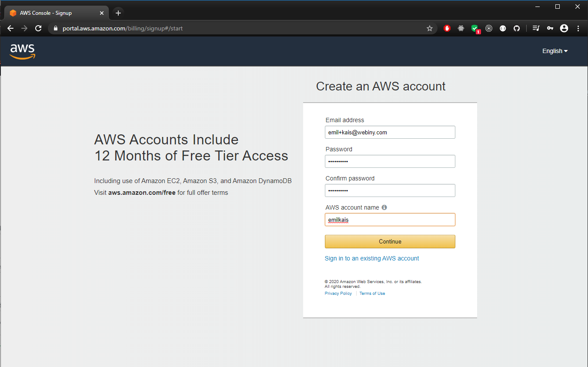This screenshot has height=367, width=588.
Task: View site security via the padlock icon
Action: (x=55, y=28)
